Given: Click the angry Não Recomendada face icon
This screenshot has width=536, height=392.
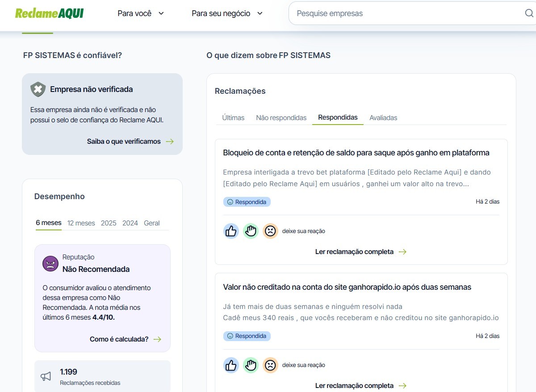Looking at the screenshot, I should click(x=50, y=263).
